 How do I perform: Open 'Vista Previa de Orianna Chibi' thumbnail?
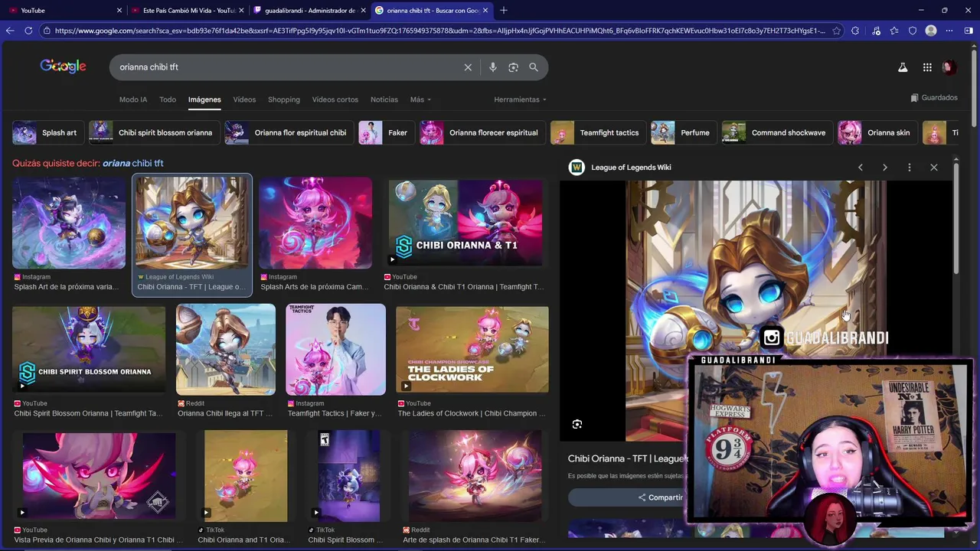98,475
